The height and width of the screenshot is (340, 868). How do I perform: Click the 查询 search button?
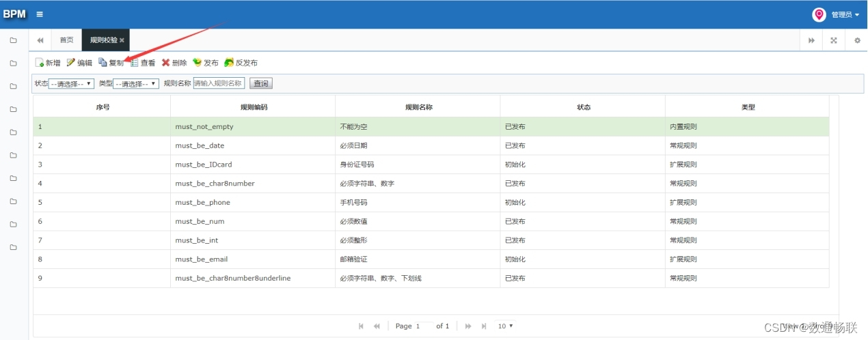pyautogui.click(x=260, y=84)
